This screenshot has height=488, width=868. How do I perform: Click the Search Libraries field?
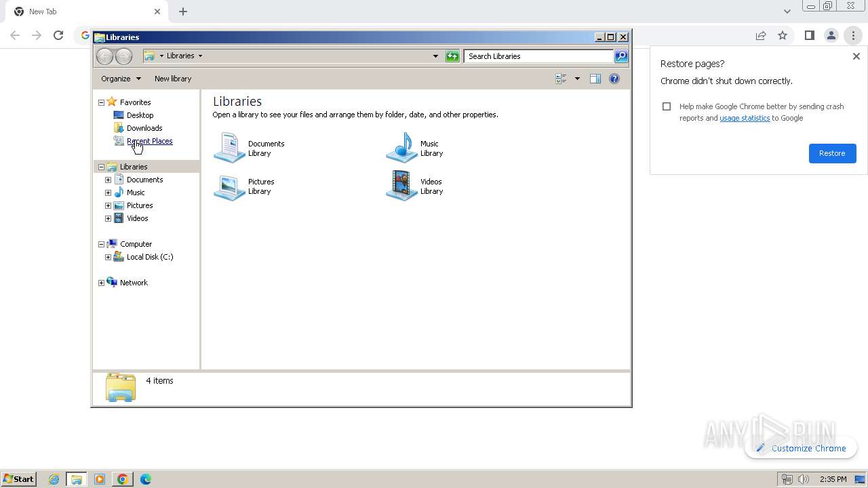(x=539, y=56)
